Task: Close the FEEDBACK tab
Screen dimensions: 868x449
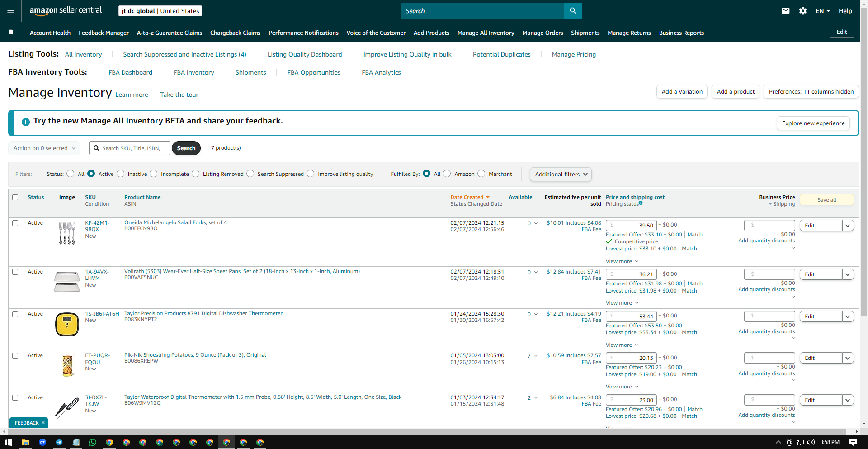Action: point(43,423)
